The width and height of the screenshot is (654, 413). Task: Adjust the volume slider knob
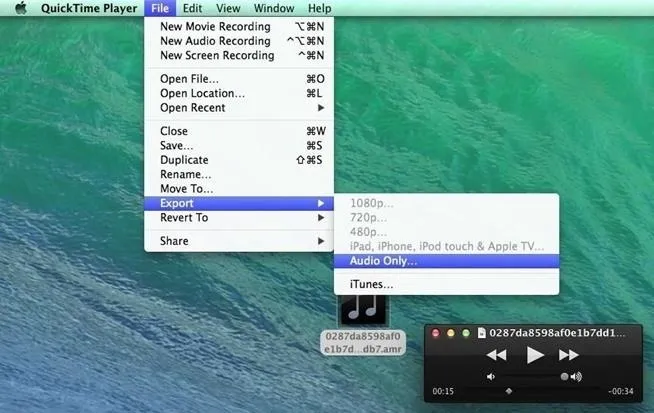point(564,377)
